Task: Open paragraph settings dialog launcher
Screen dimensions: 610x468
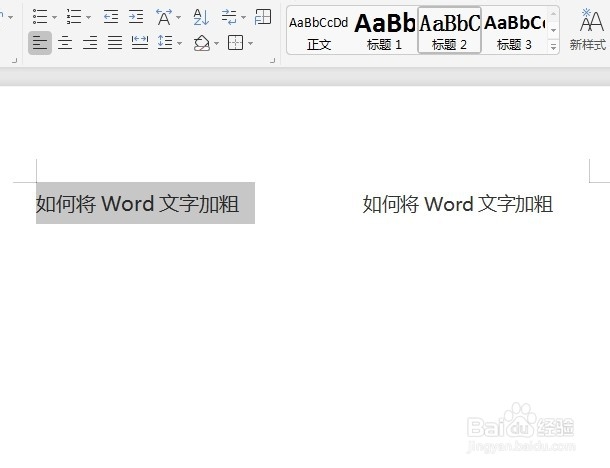Action: tap(273, 60)
